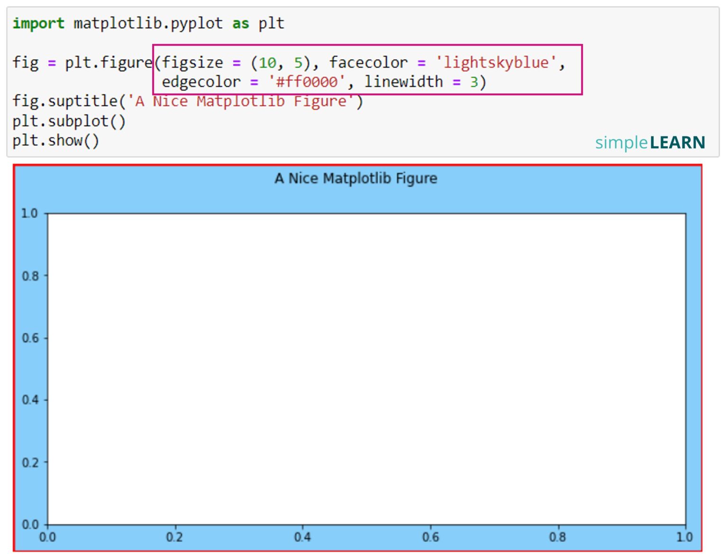
Task: Click the linewidth parameter in the code
Action: [x=403, y=82]
